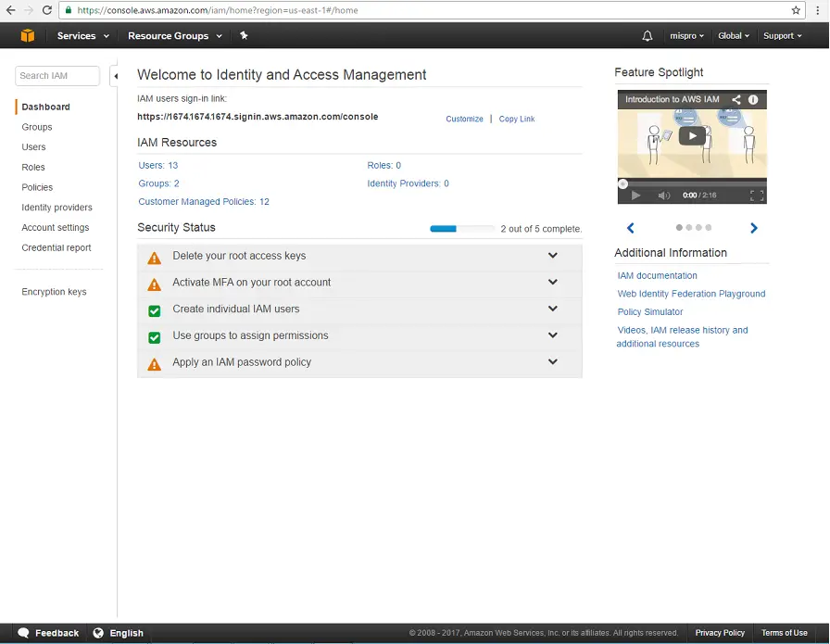830x644 pixels.
Task: Open the notifications bell
Action: (648, 35)
